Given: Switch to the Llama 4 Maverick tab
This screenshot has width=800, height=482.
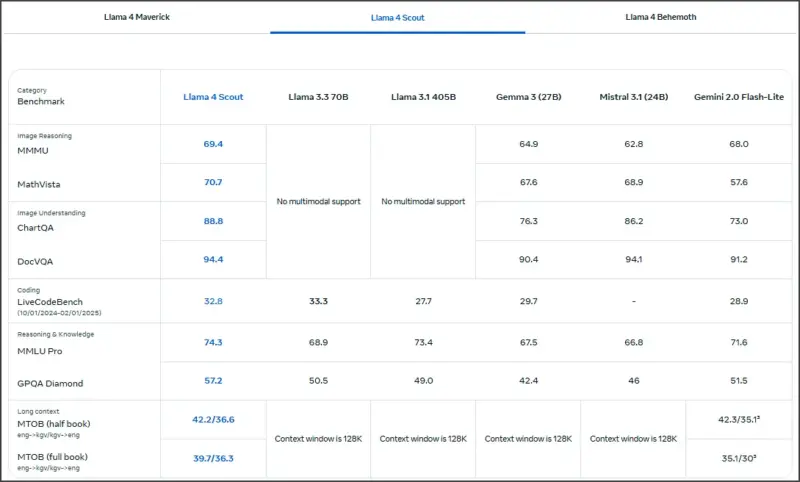Looking at the screenshot, I should click(137, 17).
